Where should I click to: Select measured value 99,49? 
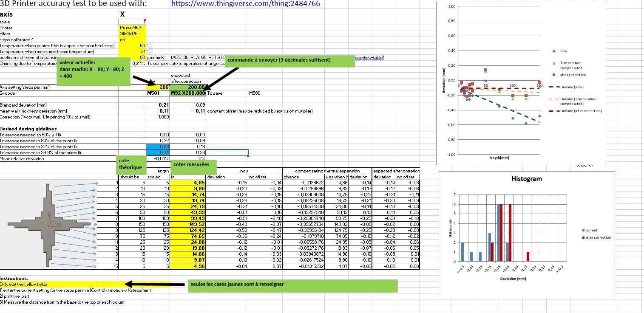tap(188, 218)
